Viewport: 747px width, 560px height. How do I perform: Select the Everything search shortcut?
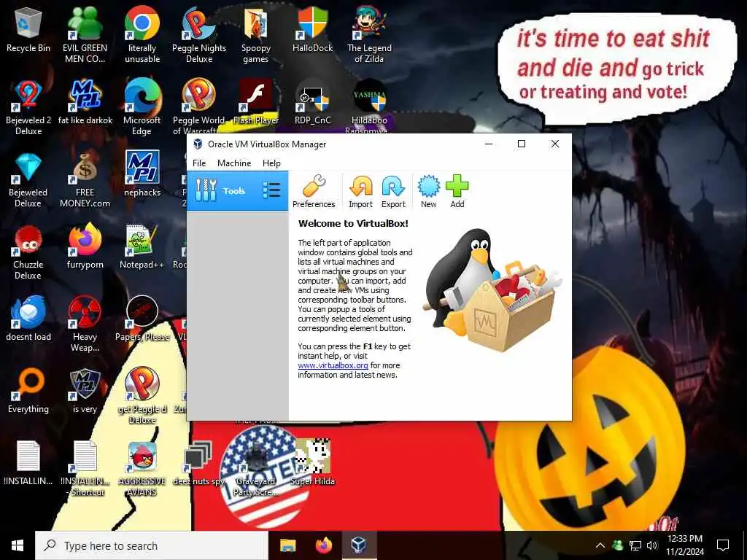(28, 391)
